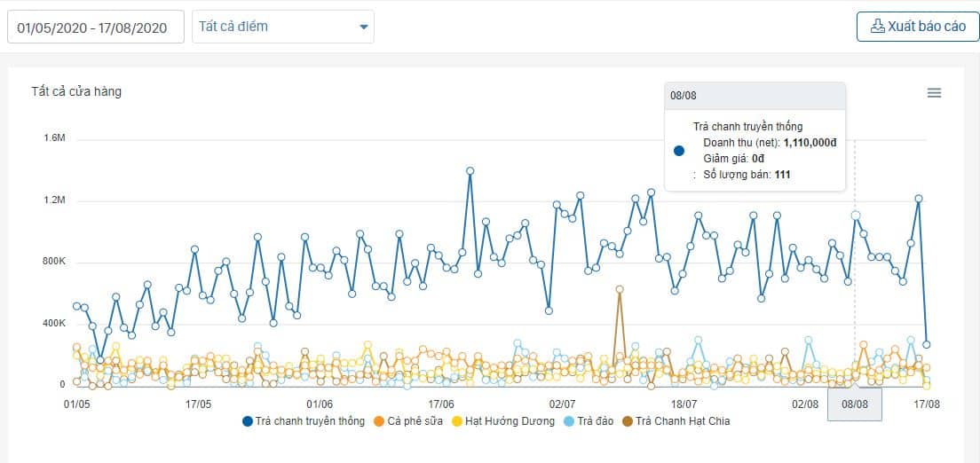Viewport: 980px width, 463px height.
Task: Select the 08/08 x-axis date label
Action: pyautogui.click(x=855, y=404)
